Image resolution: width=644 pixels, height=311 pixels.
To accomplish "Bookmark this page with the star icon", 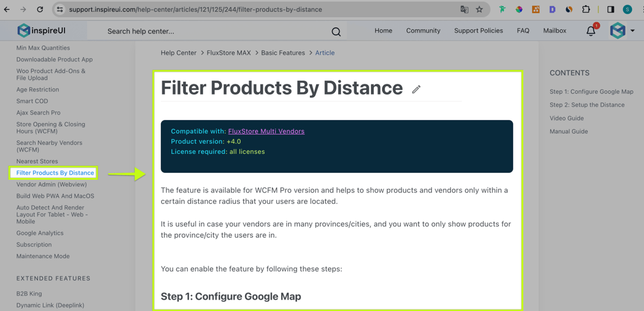I will pos(479,9).
